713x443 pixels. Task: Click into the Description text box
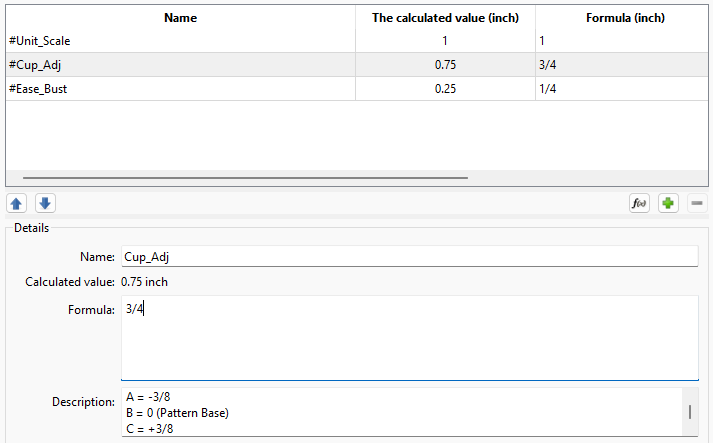[x=400, y=413]
